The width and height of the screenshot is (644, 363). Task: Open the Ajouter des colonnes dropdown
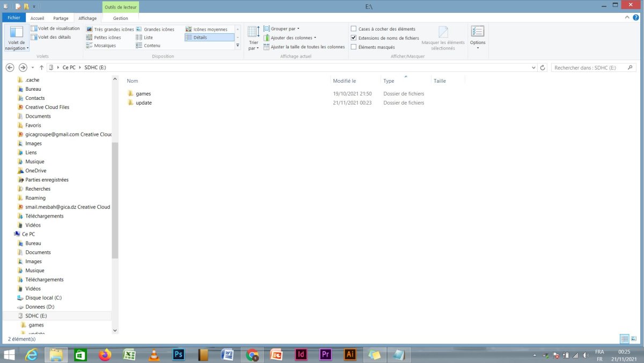click(x=290, y=38)
